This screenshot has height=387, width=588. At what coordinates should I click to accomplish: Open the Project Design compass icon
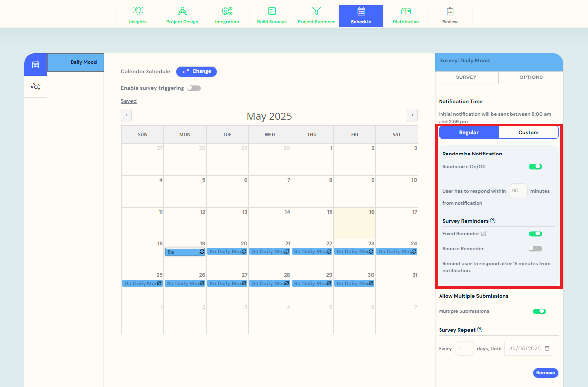pyautogui.click(x=182, y=11)
